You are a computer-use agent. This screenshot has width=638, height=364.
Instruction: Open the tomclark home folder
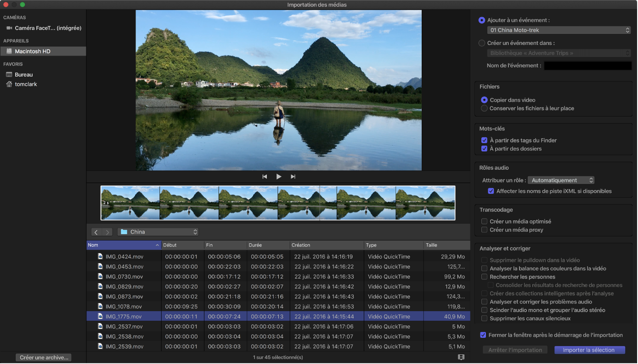click(x=26, y=84)
